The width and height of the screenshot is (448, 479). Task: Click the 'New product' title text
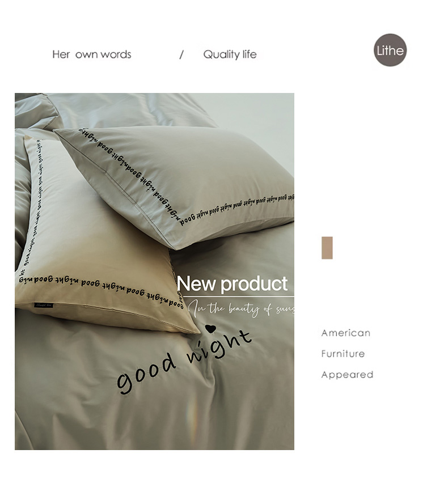pyautogui.click(x=233, y=284)
